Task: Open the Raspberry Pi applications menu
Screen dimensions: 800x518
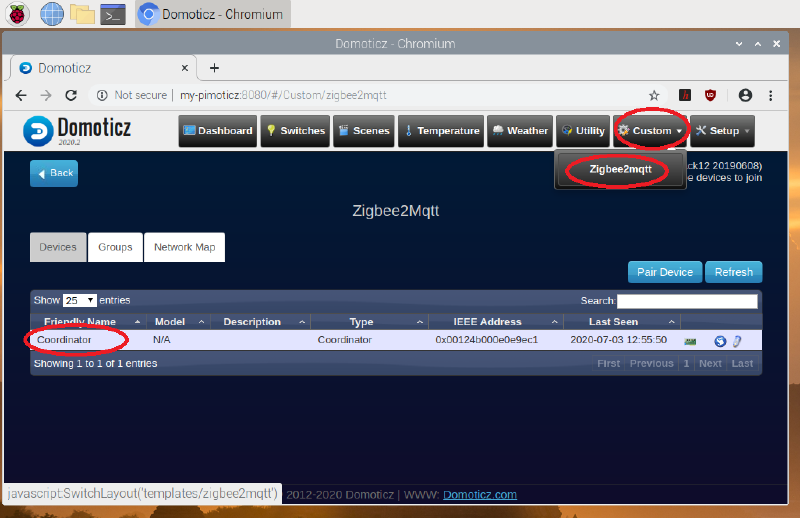Action: point(17,14)
